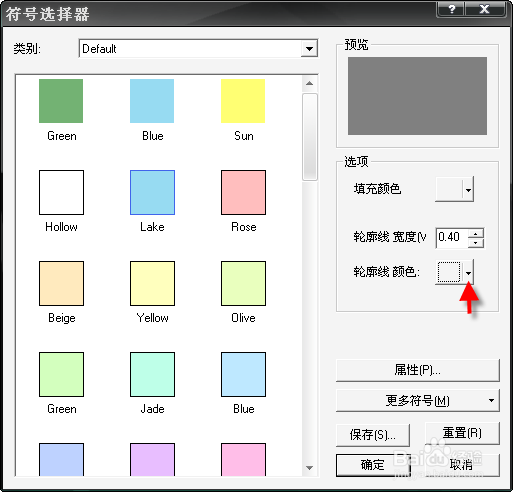This screenshot has height=492, width=513.
Task: Open the 属性(P)... properties dialog
Action: tap(418, 370)
